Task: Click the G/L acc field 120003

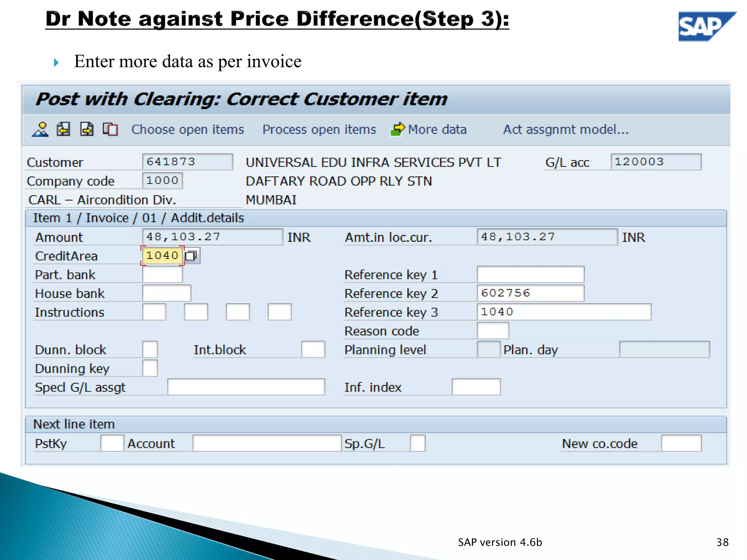Action: 656,162
